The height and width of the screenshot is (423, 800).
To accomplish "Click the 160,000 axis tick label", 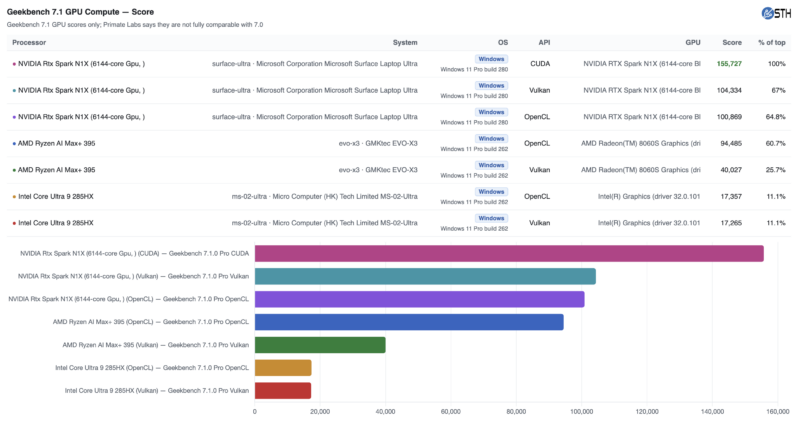I will pos(778,412).
